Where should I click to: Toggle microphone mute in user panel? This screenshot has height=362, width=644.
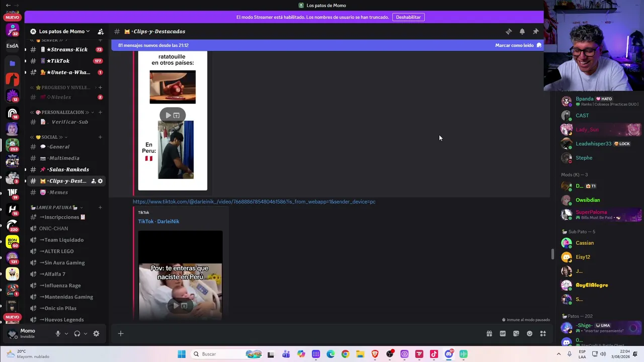[58, 333]
